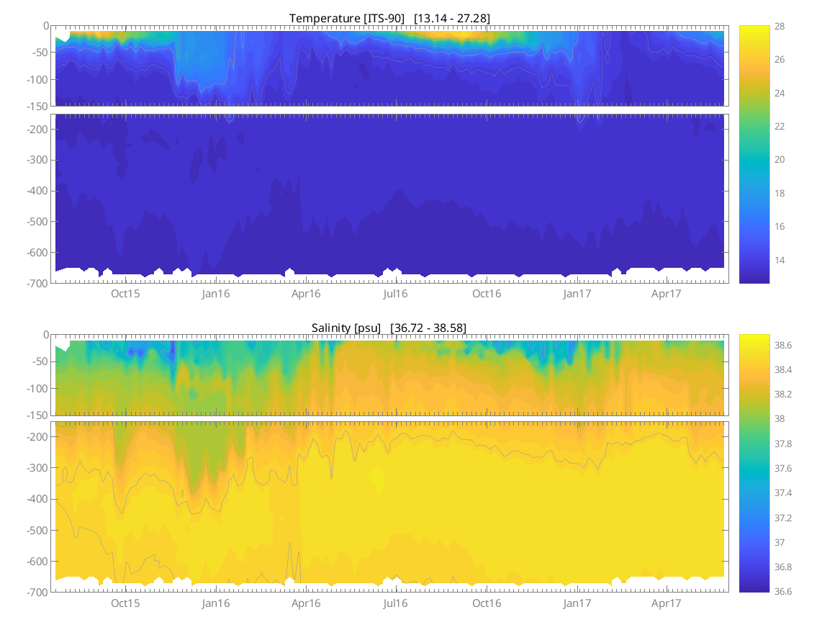Click the Temperature [ITS-90] plot title
Image resolution: width=840 pixels, height=630 pixels.
389,18
